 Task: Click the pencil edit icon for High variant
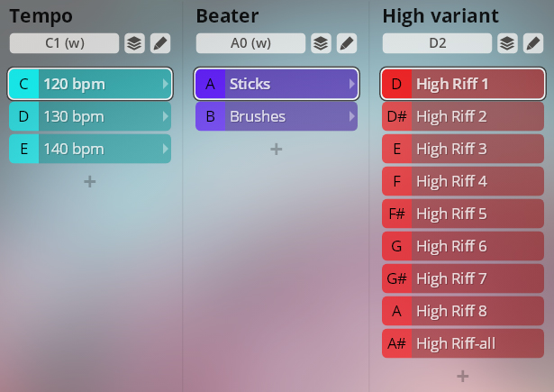pyautogui.click(x=532, y=43)
